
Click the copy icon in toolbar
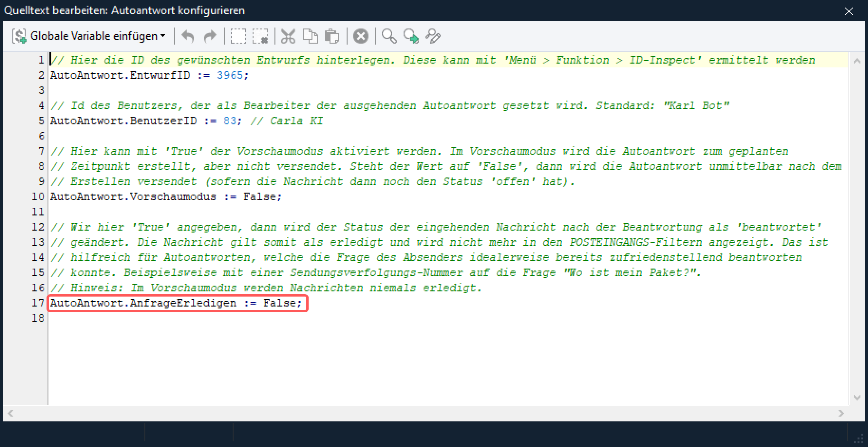(x=310, y=36)
